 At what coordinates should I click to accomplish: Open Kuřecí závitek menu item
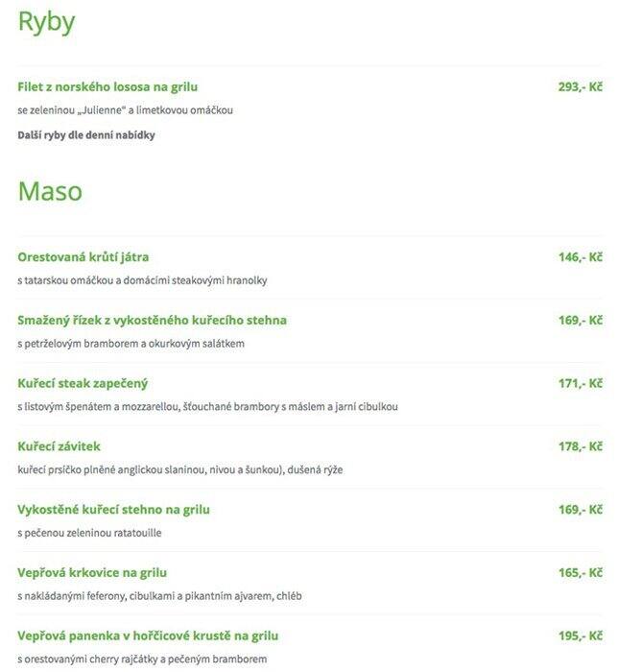coord(59,446)
